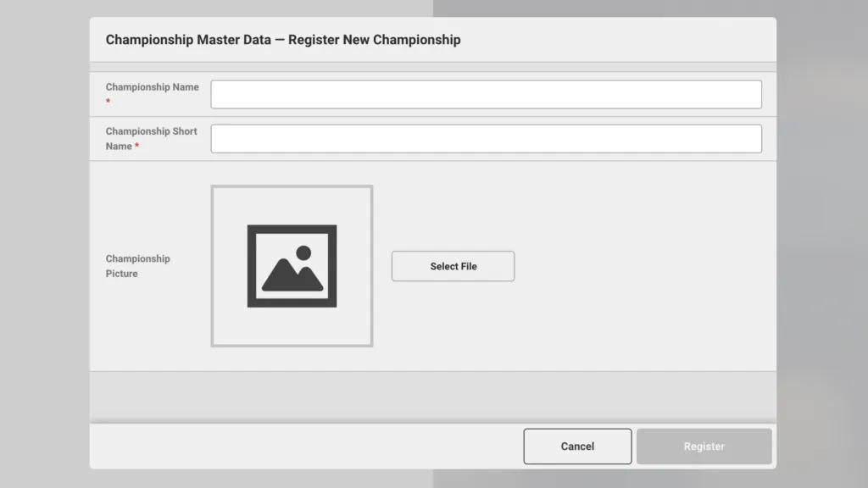
Task: Cancel the new championship registration
Action: tap(577, 446)
